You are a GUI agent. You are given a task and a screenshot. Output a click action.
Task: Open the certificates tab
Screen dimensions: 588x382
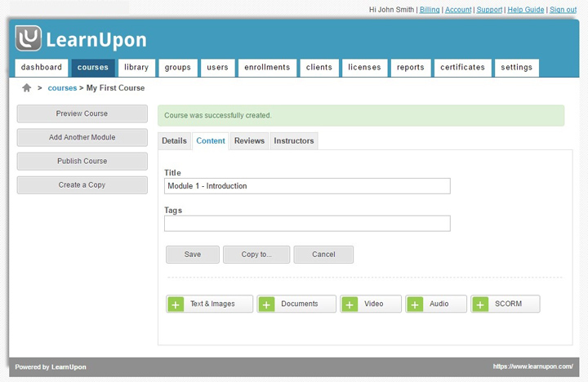point(463,68)
